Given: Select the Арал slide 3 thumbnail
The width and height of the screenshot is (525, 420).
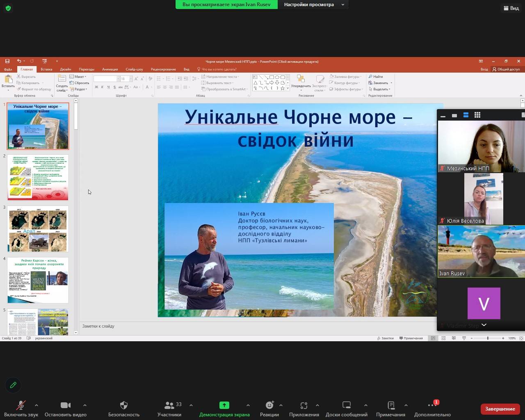Looking at the screenshot, I should coord(38,229).
